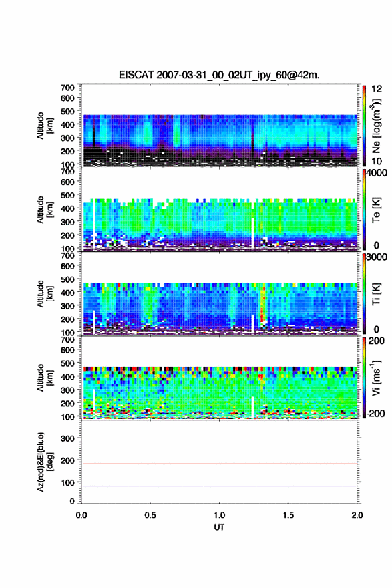Image resolution: width=392 pixels, height=588 pixels.
Task: Click the 1.5 tick on UT axis
Action: (288, 515)
